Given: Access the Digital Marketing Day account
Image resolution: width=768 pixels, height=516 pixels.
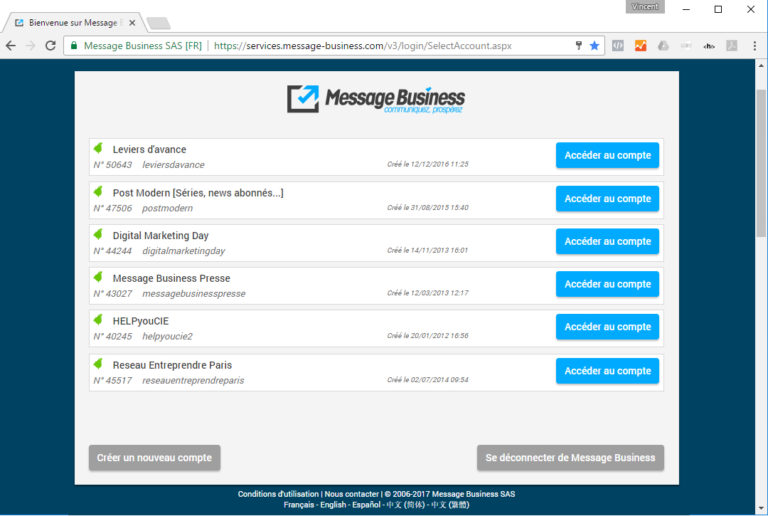Looking at the screenshot, I should (x=607, y=241).
